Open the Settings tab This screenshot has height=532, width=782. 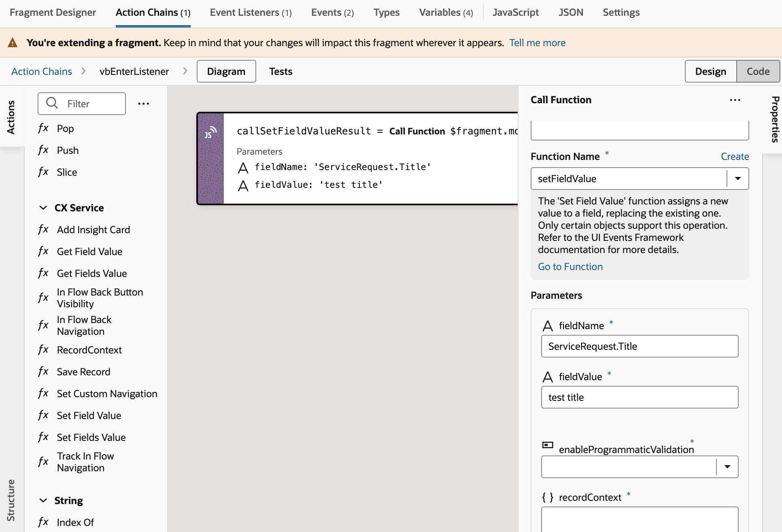coord(621,13)
